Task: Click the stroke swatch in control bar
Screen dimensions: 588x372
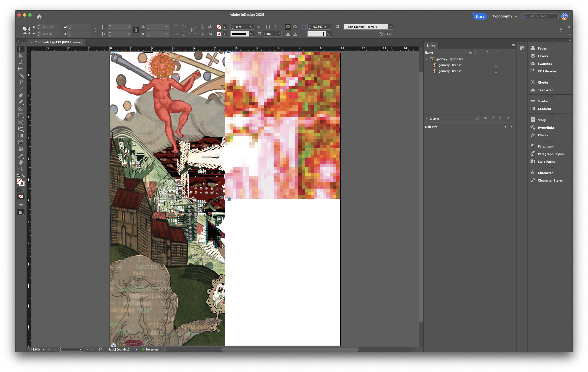Action: pos(219,34)
